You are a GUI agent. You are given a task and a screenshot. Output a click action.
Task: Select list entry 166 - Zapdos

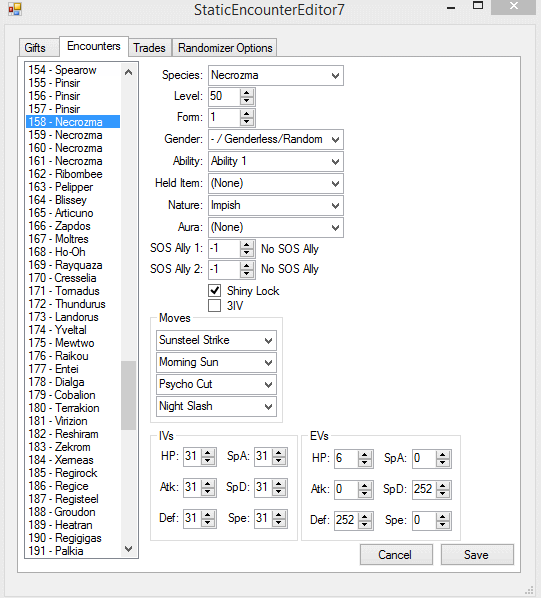[x=73, y=226]
